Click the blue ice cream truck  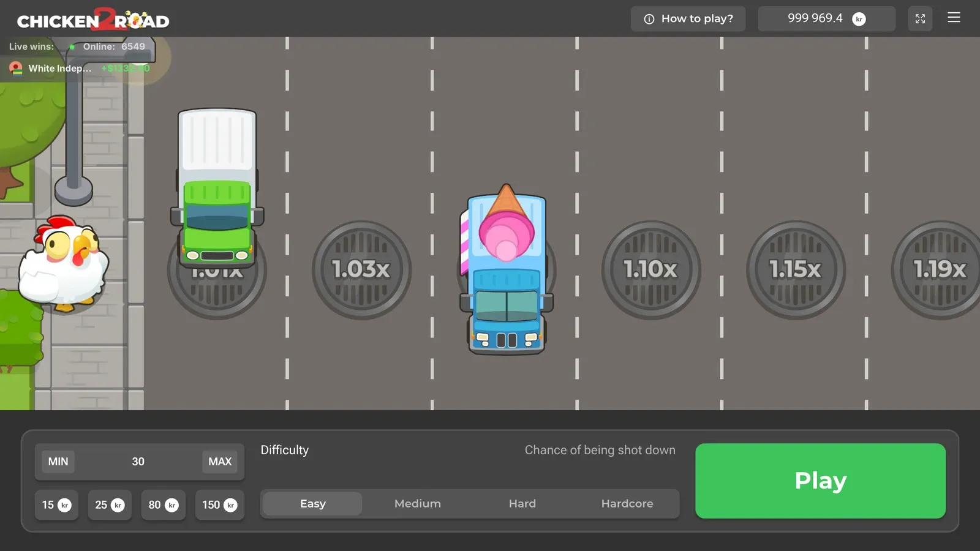(507, 269)
